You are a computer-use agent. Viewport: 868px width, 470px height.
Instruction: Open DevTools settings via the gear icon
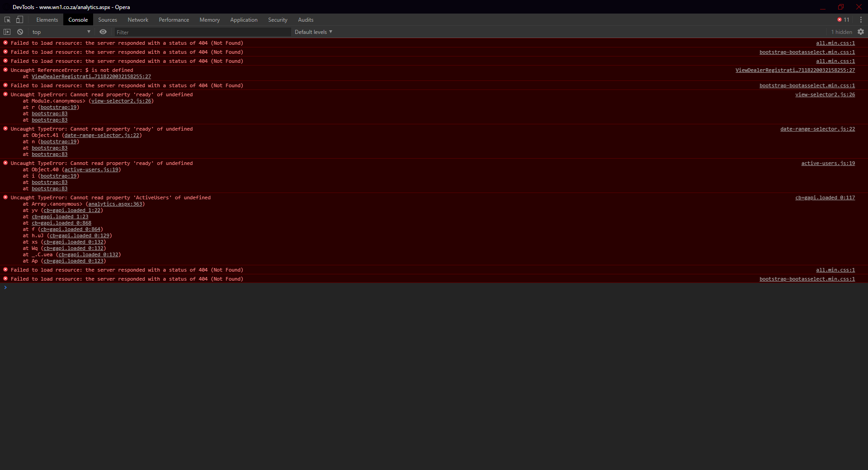click(x=861, y=32)
